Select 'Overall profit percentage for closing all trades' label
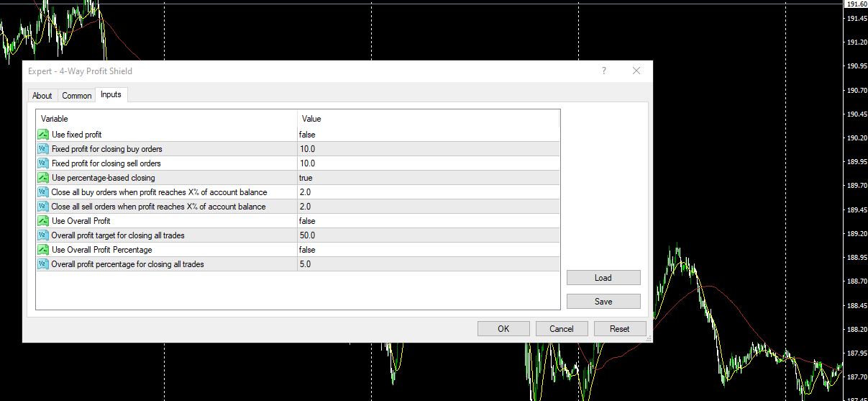 [128, 264]
